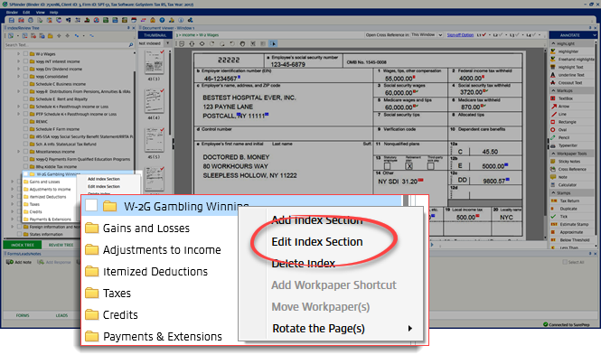Check the 1099 INT Interest Income checkbox

tap(25, 61)
